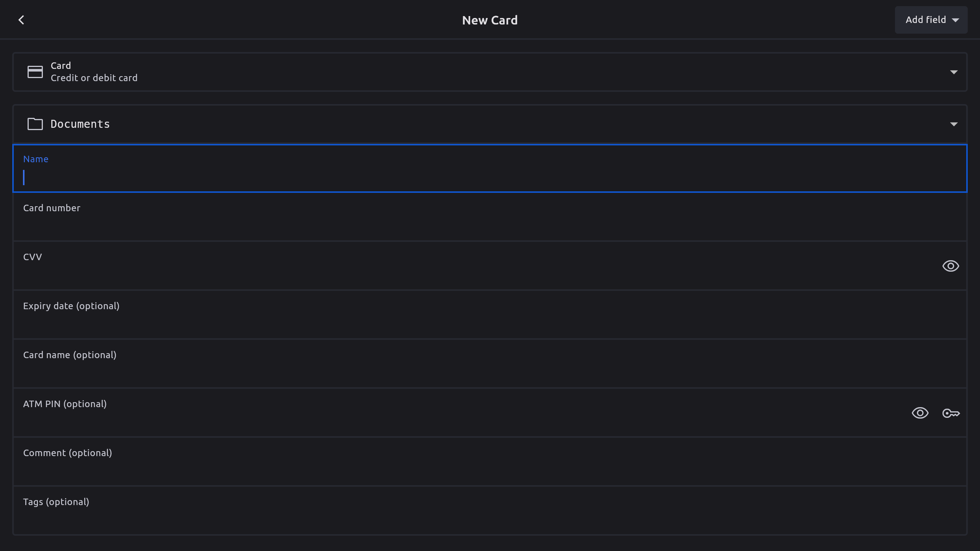The image size is (980, 551).
Task: Click the Card name optional field
Action: pyautogui.click(x=490, y=372)
